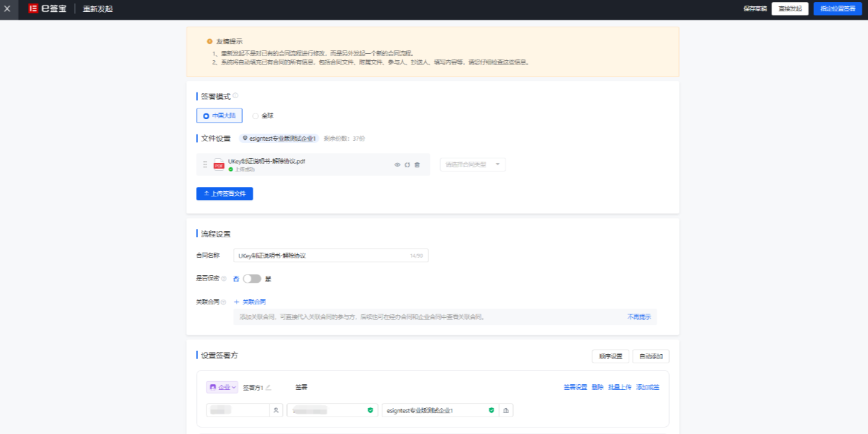The height and width of the screenshot is (434, 868).
Task: Preview the UKey制证说明书 PDF via eye icon
Action: pyautogui.click(x=397, y=164)
